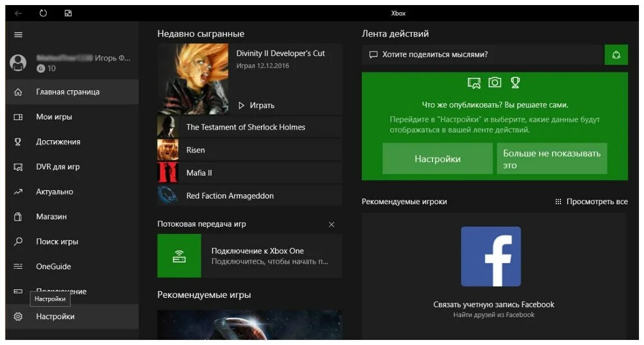Click the game clip icon in green panel
This screenshot has width=644, height=345.
tap(474, 83)
